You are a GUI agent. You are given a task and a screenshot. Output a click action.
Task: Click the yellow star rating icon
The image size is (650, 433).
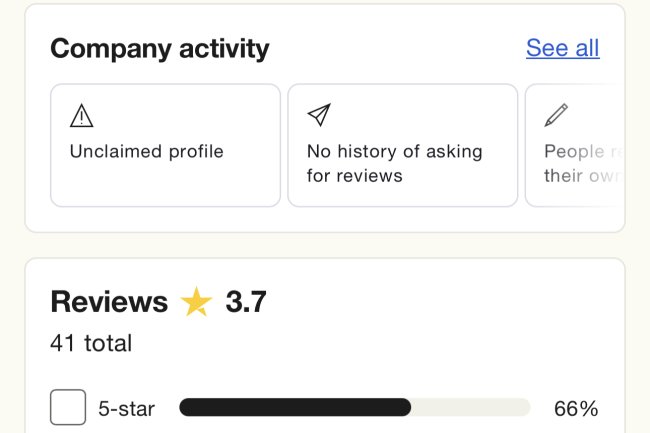click(196, 302)
